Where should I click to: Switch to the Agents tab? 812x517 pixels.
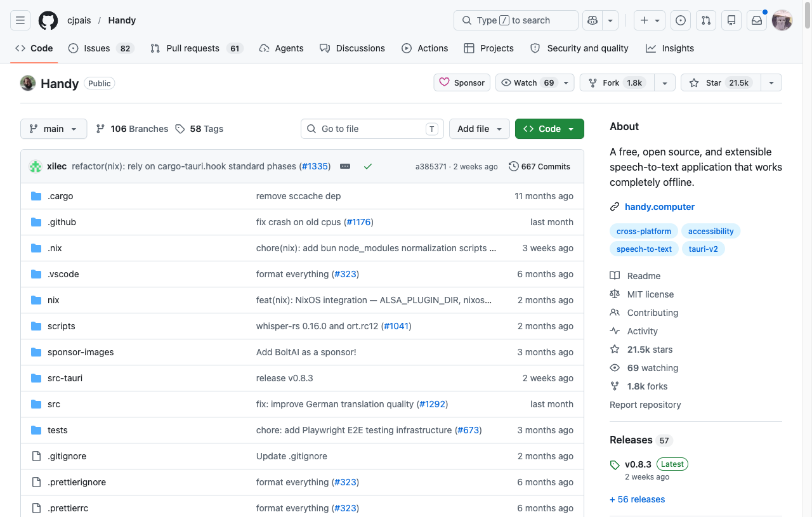tap(282, 48)
